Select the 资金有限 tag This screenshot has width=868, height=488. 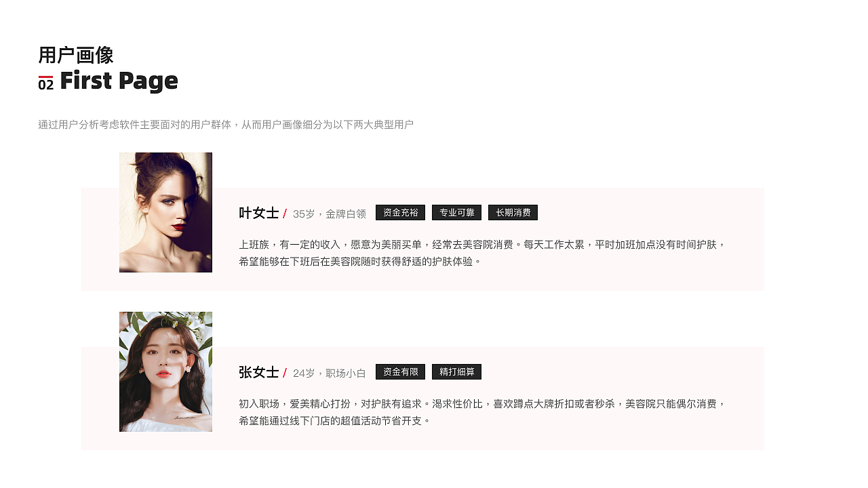(x=400, y=371)
